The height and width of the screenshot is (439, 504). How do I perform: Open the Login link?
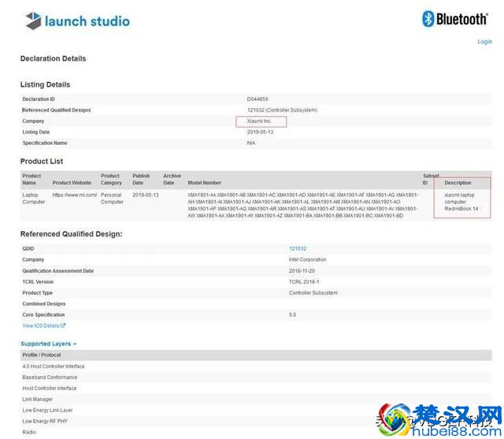click(484, 42)
